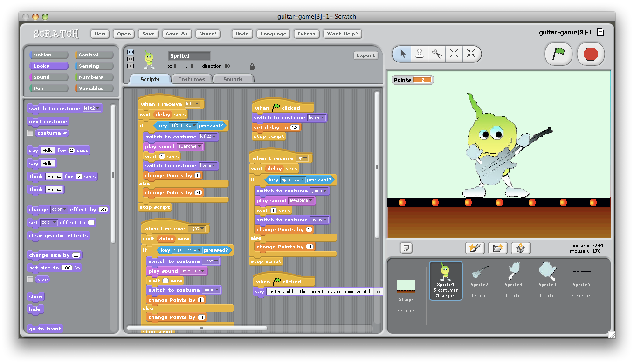Enable the 'costume #' checkbox
Image resolution: width=634 pixels, height=364 pixels.
click(30, 133)
